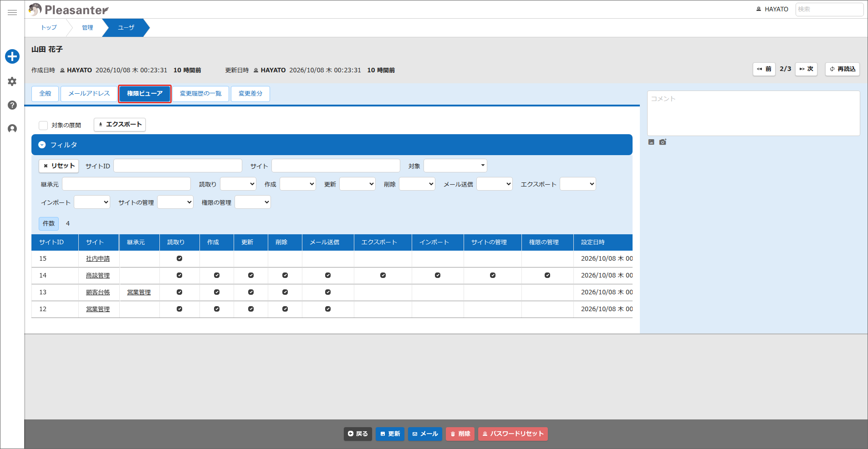Open the 権限の管理 filter dropdown
The width and height of the screenshot is (868, 449).
coord(253,202)
